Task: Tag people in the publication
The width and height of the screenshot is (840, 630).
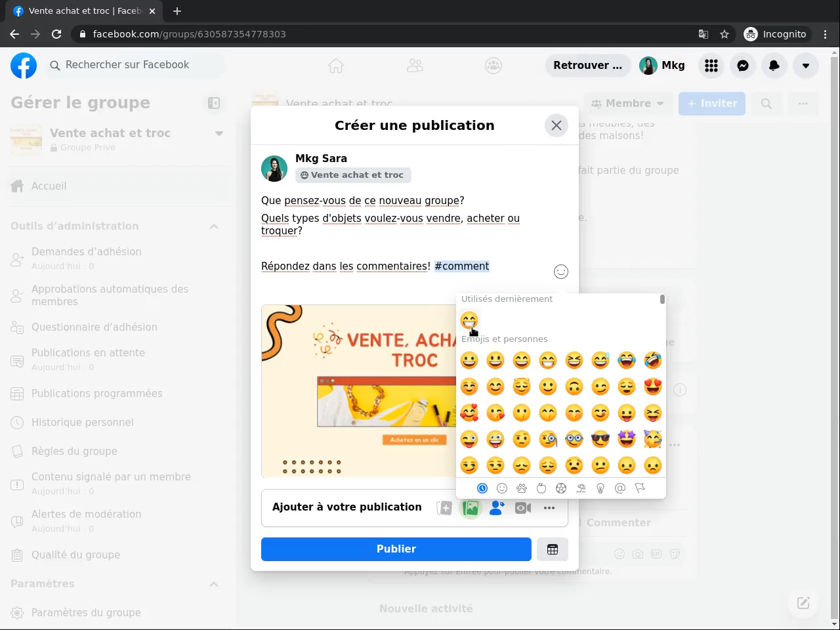Action: [x=497, y=508]
